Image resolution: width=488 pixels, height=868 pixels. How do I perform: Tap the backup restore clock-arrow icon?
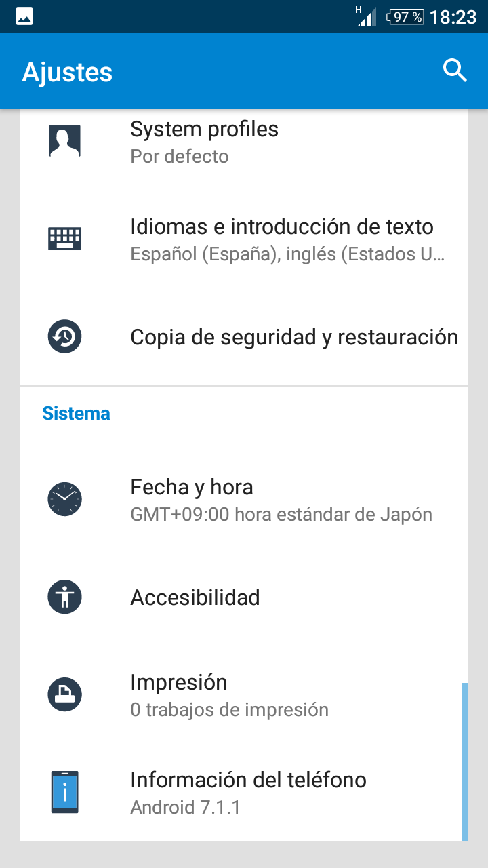tap(64, 336)
